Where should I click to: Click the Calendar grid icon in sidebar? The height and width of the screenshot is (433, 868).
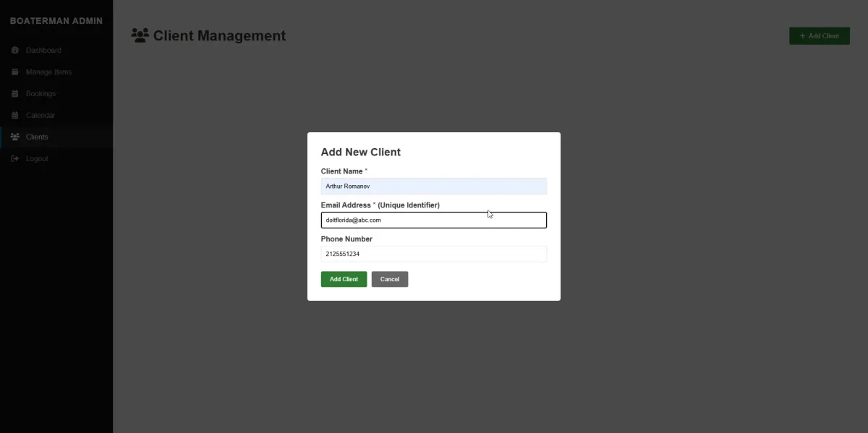click(14, 116)
